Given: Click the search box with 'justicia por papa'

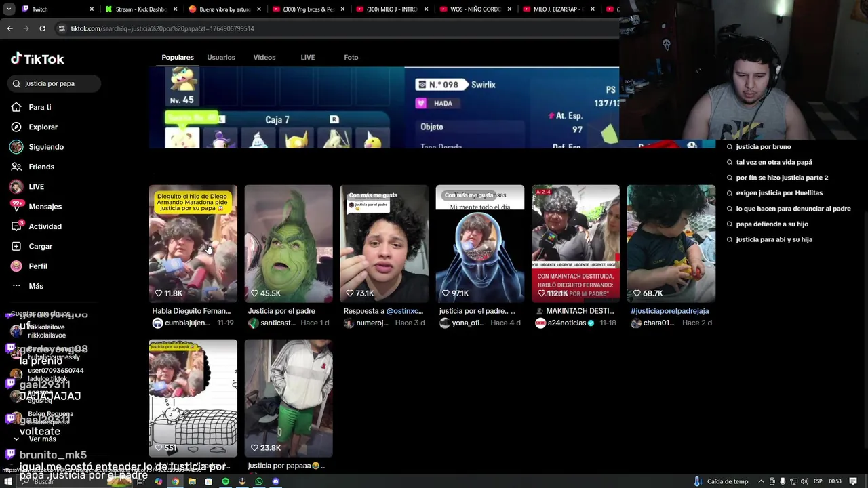Looking at the screenshot, I should [x=55, y=83].
